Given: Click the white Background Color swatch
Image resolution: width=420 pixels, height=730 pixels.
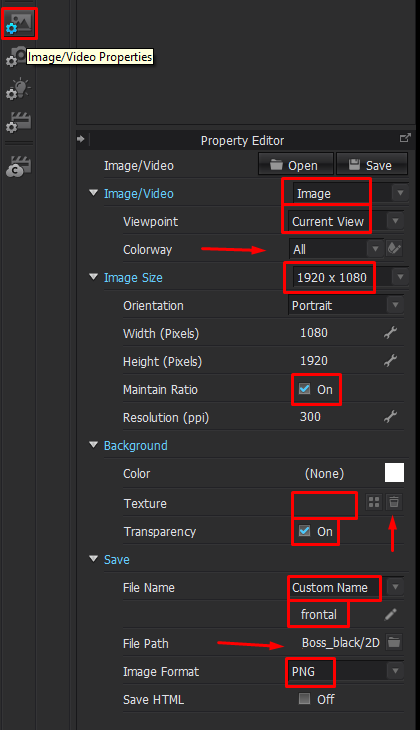Looking at the screenshot, I should point(394,473).
